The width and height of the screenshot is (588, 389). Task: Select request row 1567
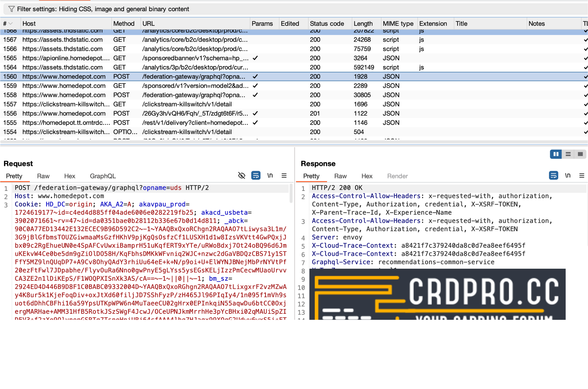click(294, 40)
